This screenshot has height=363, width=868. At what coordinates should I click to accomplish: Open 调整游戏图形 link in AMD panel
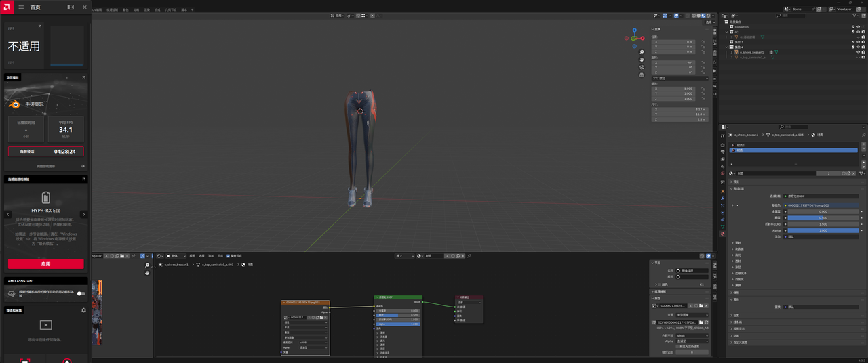pyautogui.click(x=45, y=166)
